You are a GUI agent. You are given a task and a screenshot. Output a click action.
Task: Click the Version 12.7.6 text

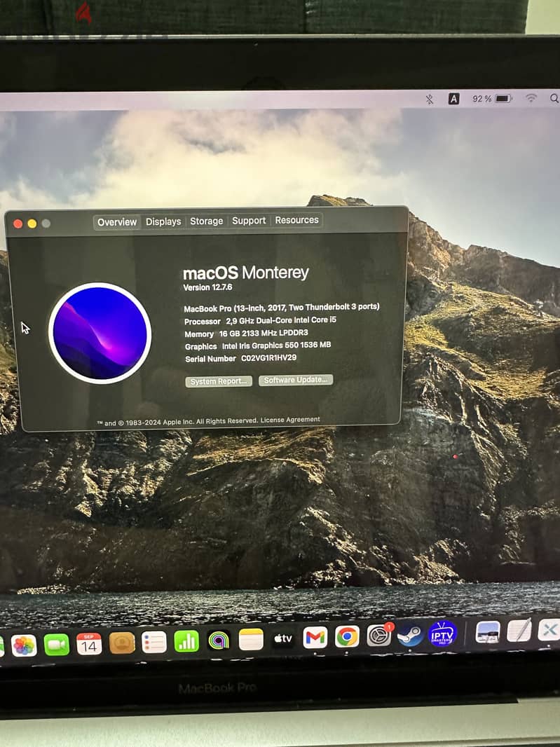(207, 287)
